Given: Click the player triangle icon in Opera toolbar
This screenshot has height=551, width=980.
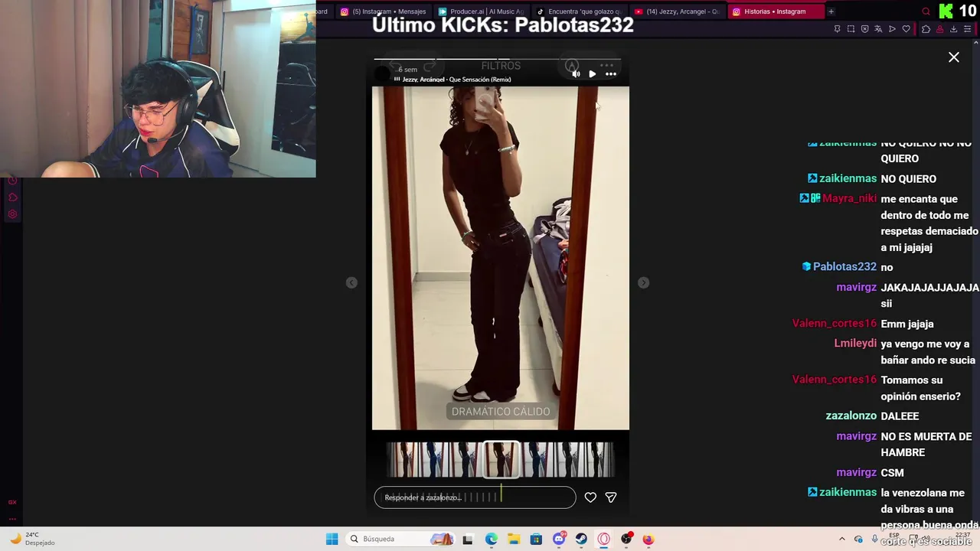Looking at the screenshot, I should 892,29.
